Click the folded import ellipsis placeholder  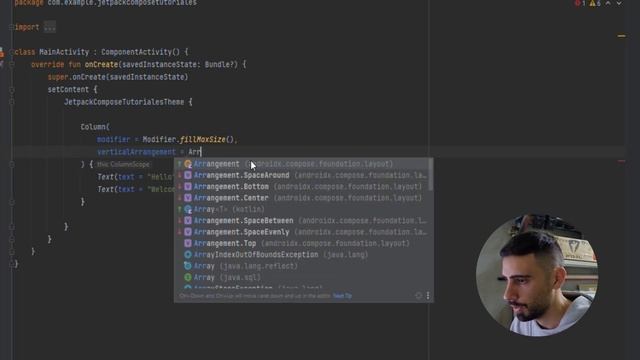pyautogui.click(x=50, y=27)
